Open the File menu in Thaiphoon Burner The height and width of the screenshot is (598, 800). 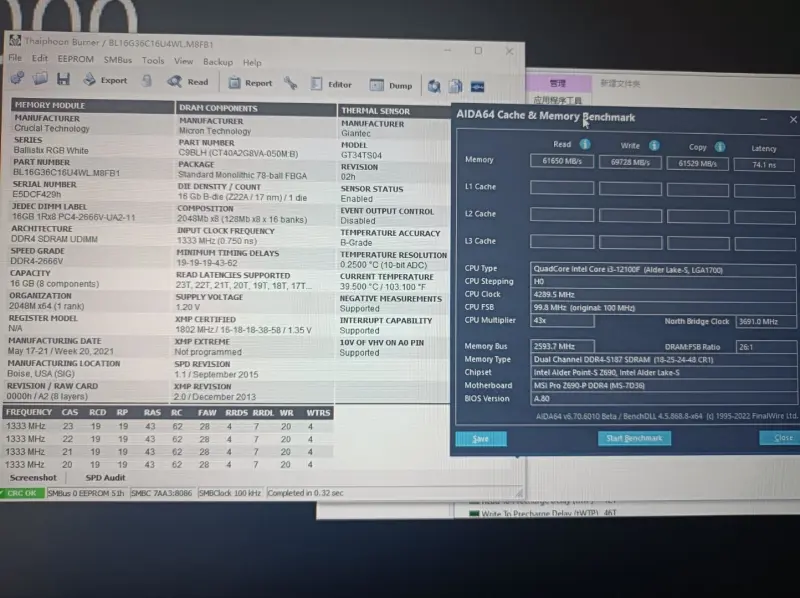pyautogui.click(x=15, y=58)
